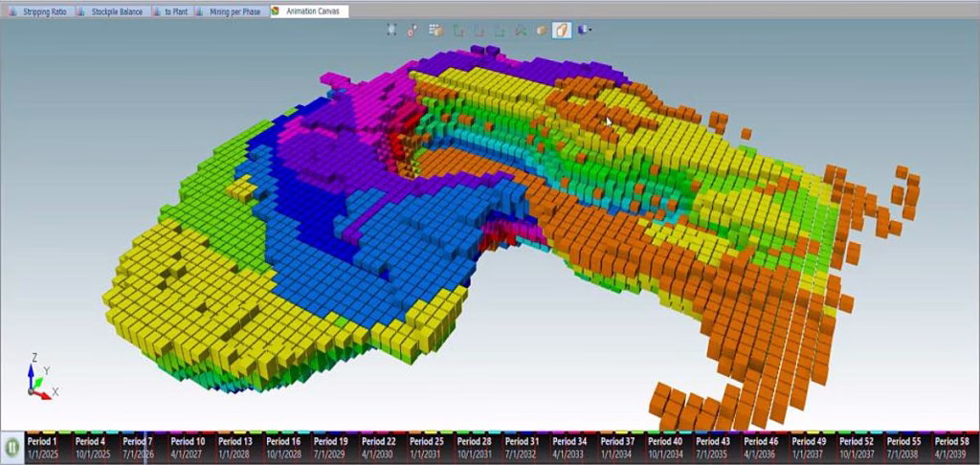Viewport: 980px width, 465px height.
Task: Click the pink axis view icon
Action: pyautogui.click(x=479, y=30)
